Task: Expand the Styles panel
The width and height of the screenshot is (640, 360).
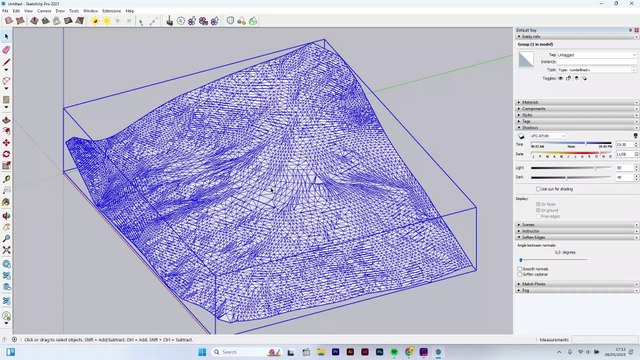Action: point(576,115)
